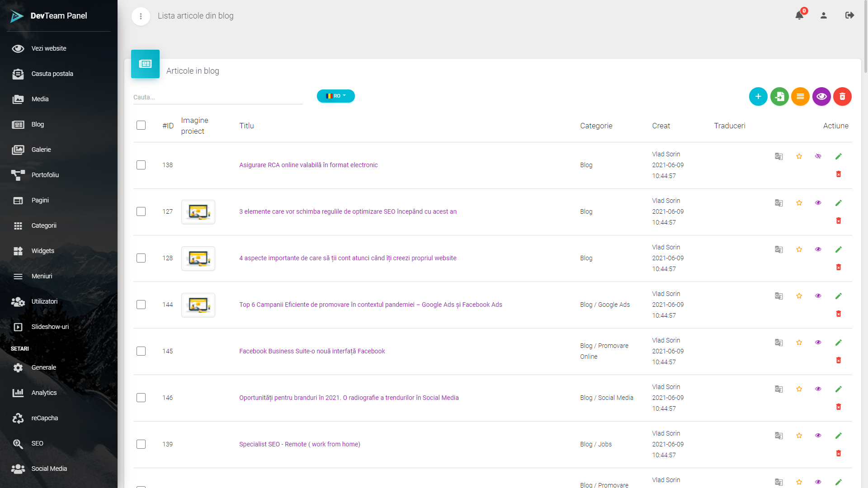Click the orange list button
The height and width of the screenshot is (488, 868).
pyautogui.click(x=800, y=96)
